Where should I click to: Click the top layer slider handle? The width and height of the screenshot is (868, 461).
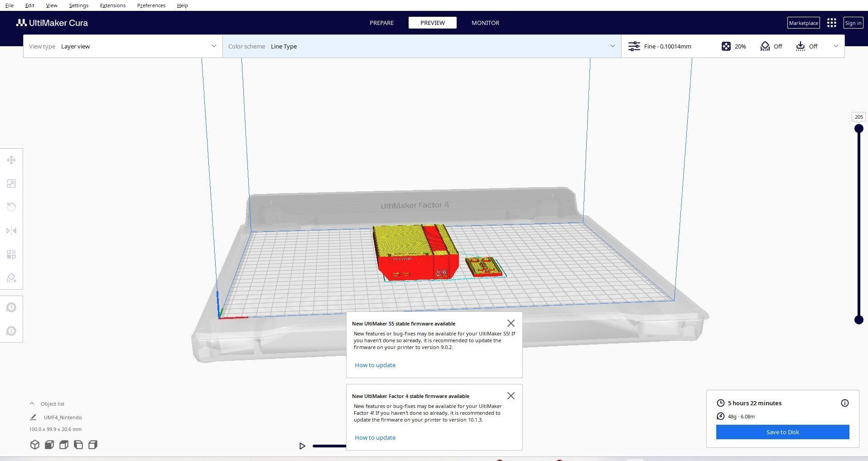(x=858, y=129)
